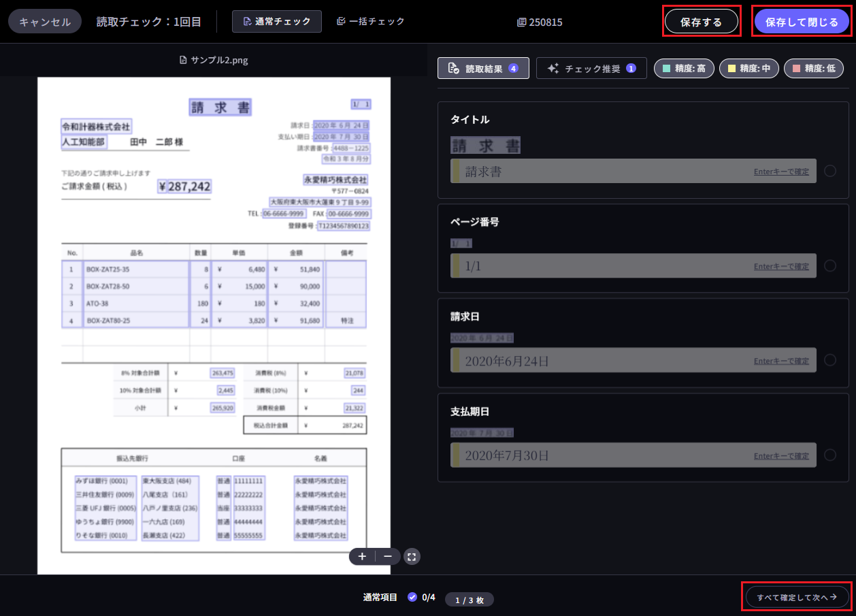
Task: Click the fit-to-screen icon on document viewer
Action: [411, 557]
